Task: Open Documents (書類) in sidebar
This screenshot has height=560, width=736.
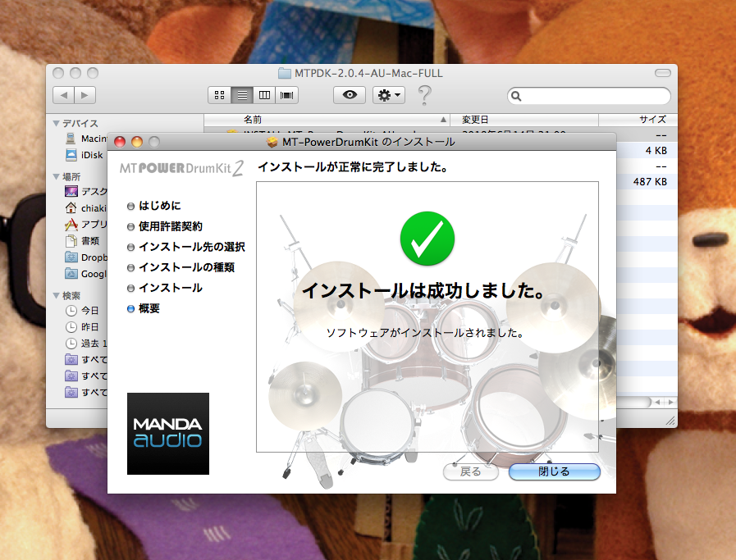Action: pyautogui.click(x=82, y=240)
